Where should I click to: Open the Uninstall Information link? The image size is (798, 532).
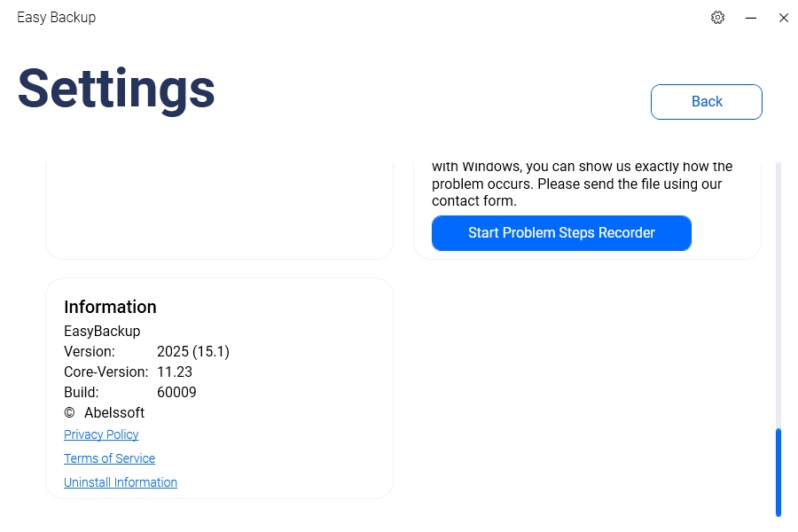tap(121, 482)
